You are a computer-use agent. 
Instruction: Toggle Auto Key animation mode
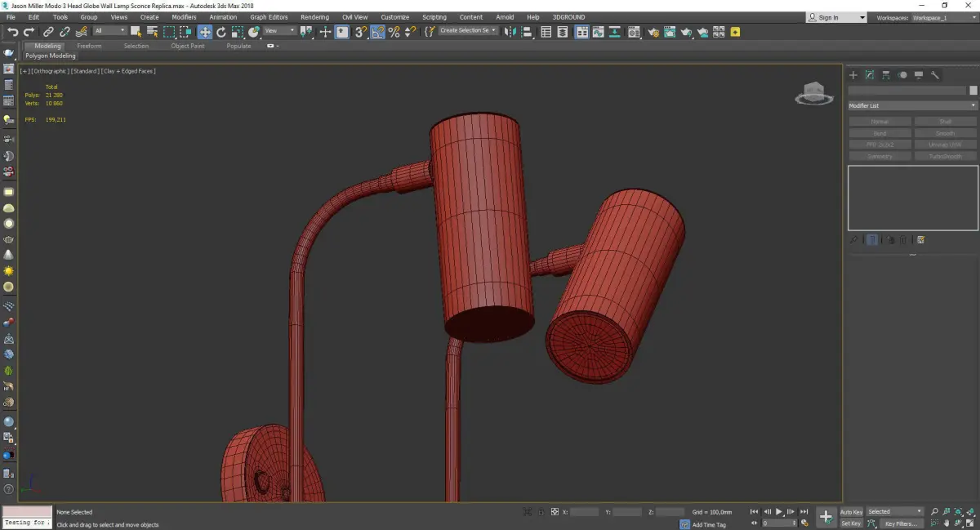851,512
